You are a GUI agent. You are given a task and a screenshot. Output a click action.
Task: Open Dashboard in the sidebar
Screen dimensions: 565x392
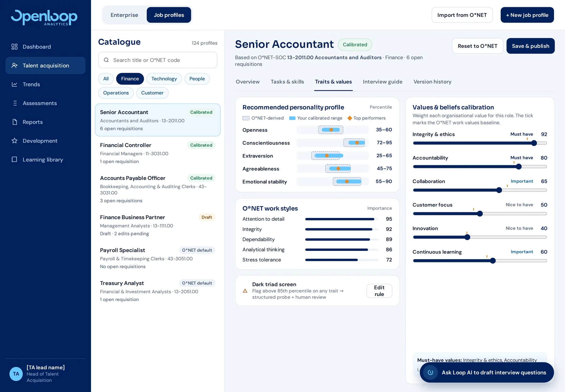(45, 47)
